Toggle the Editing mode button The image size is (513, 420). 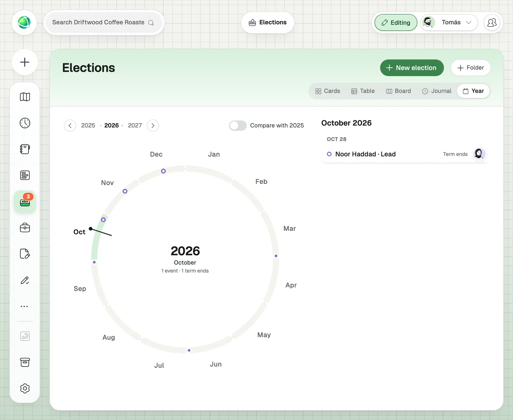pos(396,23)
